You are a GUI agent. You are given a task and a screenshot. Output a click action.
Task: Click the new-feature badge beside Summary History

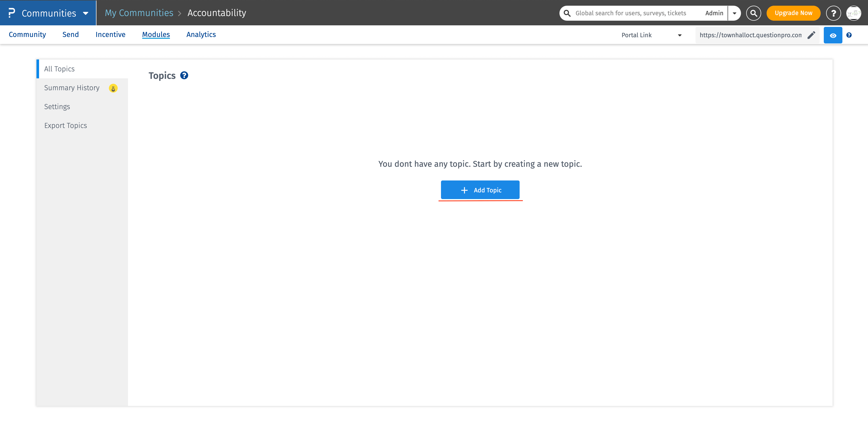coord(113,88)
